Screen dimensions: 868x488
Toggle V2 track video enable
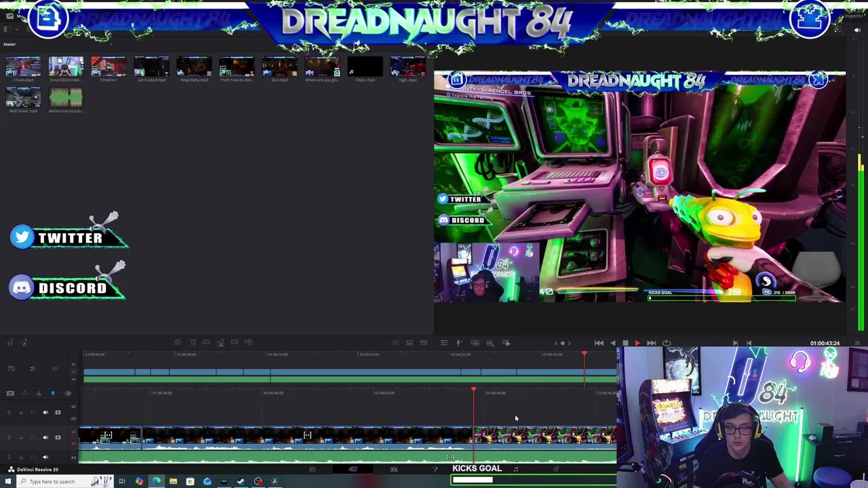[58, 412]
